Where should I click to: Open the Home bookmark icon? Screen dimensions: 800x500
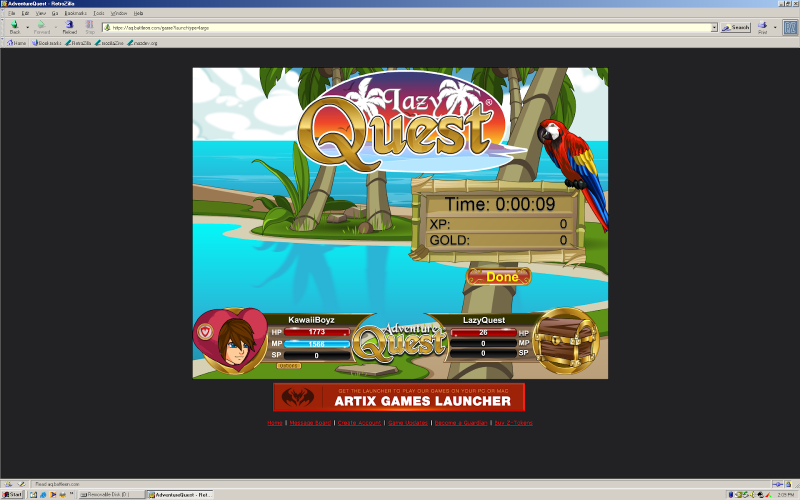(x=10, y=43)
